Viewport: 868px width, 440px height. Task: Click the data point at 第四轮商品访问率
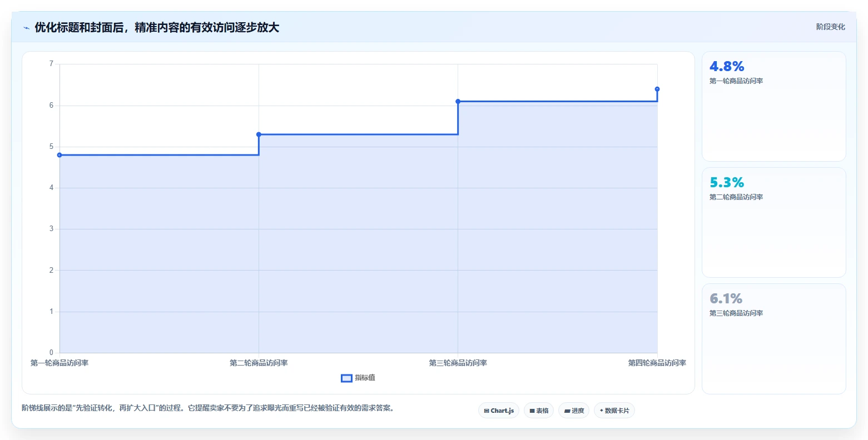click(657, 89)
